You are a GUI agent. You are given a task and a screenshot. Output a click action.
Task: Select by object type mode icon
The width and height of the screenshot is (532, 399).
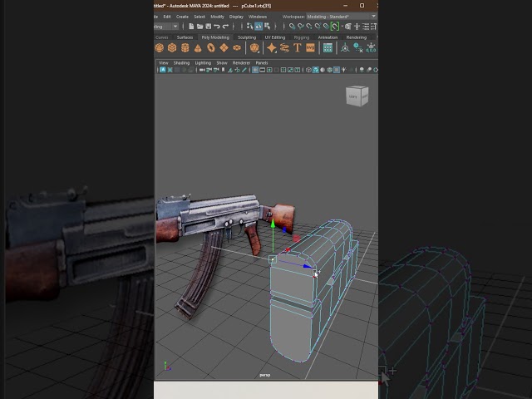coord(259,26)
